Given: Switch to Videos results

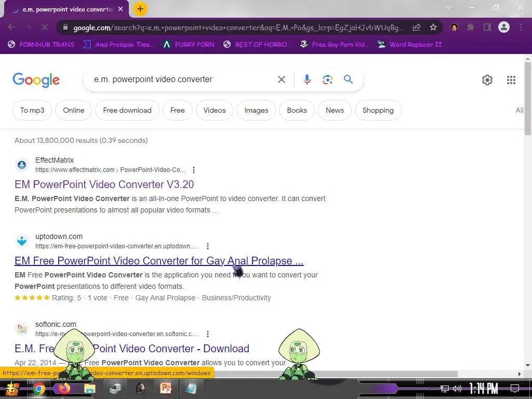Looking at the screenshot, I should click(215, 110).
